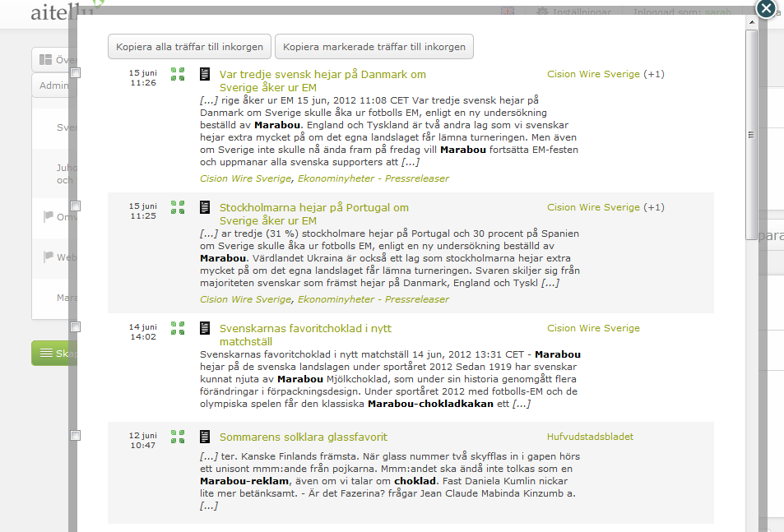Click document icon of 'Var tredje svensk hejar' article
The height and width of the screenshot is (532, 784).
[205, 74]
